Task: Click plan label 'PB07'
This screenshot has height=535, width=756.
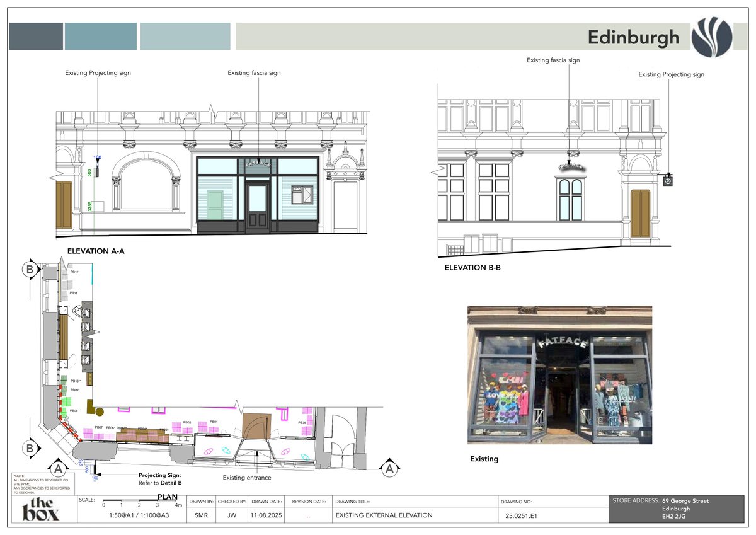Action: pos(98,428)
